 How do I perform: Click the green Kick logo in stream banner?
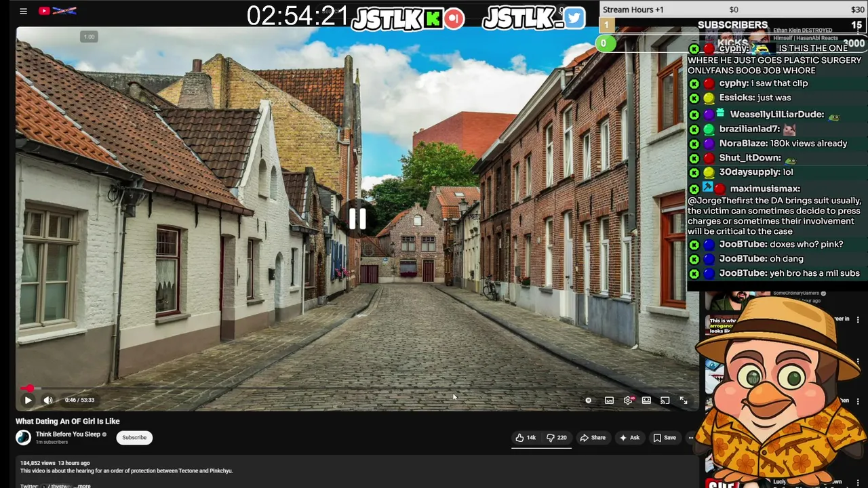pyautogui.click(x=433, y=18)
